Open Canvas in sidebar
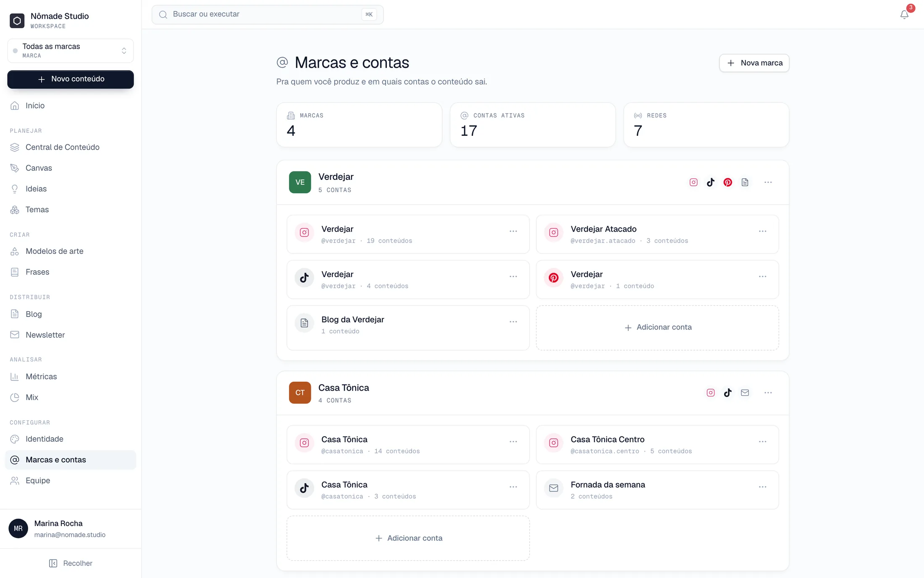 [x=71, y=168]
